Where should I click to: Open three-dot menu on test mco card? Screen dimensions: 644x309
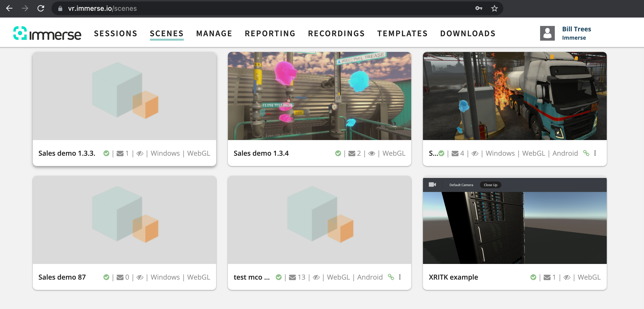[400, 277]
